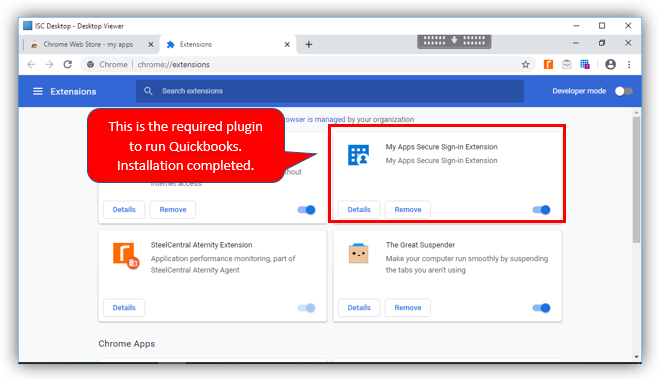Image resolution: width=658 pixels, height=380 pixels.
Task: Close the Extensions tab
Action: tap(287, 44)
